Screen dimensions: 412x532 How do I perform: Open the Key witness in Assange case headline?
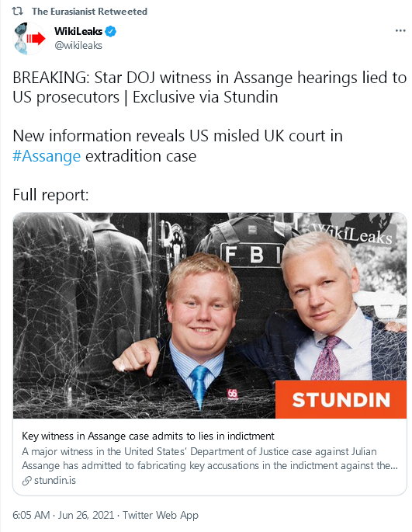[148, 436]
